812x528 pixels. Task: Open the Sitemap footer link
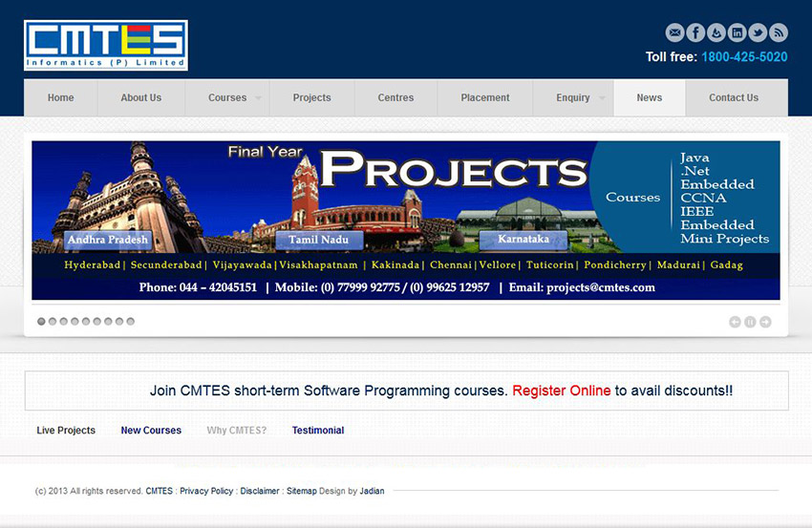click(301, 491)
